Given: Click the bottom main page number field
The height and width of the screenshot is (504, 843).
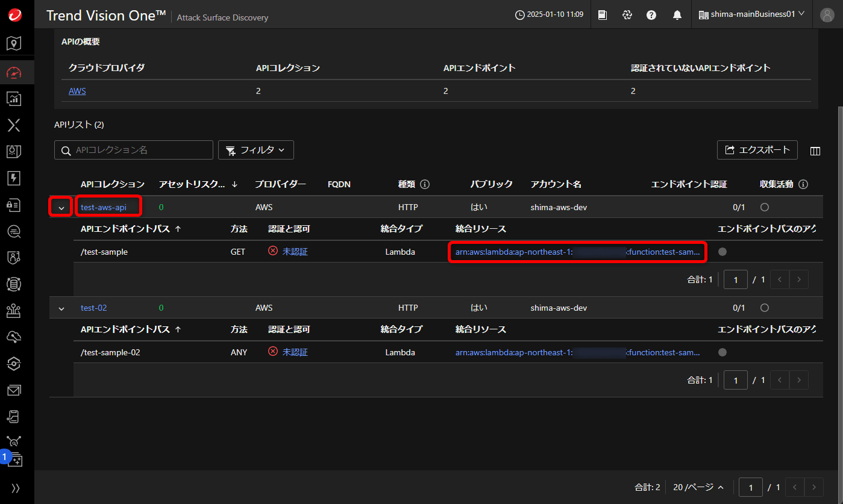Looking at the screenshot, I should tap(751, 487).
